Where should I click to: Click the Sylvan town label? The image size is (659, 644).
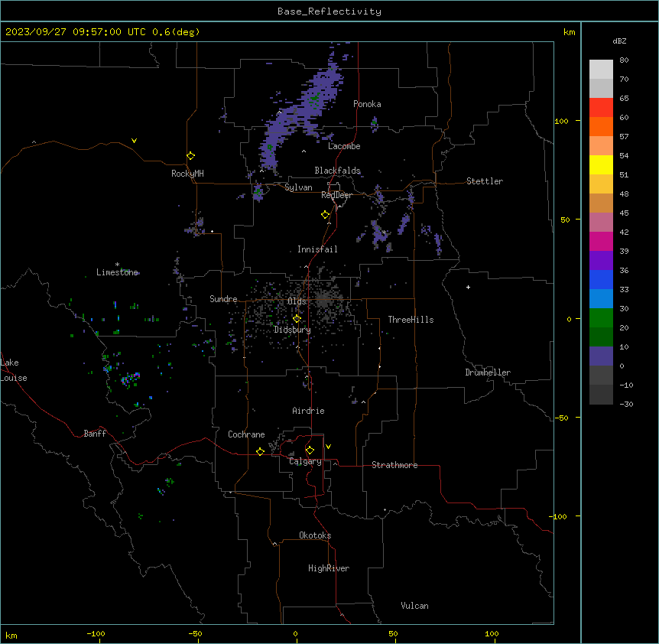coord(298,187)
